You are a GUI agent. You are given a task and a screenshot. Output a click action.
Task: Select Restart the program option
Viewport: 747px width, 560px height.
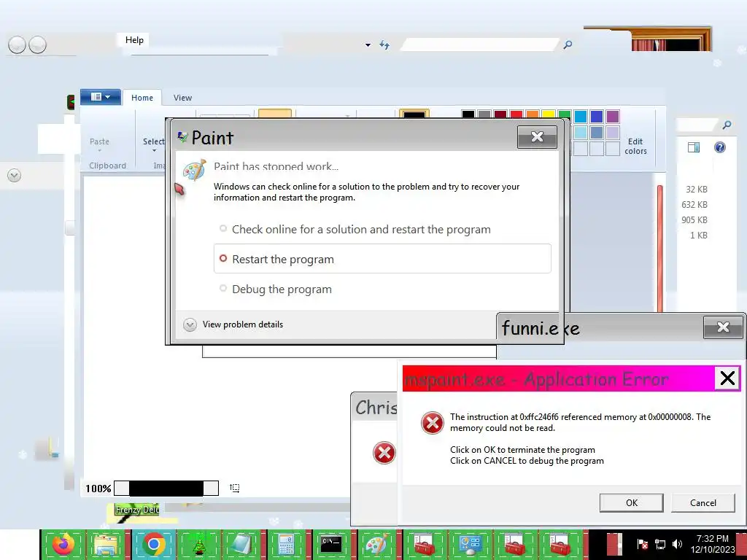pyautogui.click(x=382, y=259)
